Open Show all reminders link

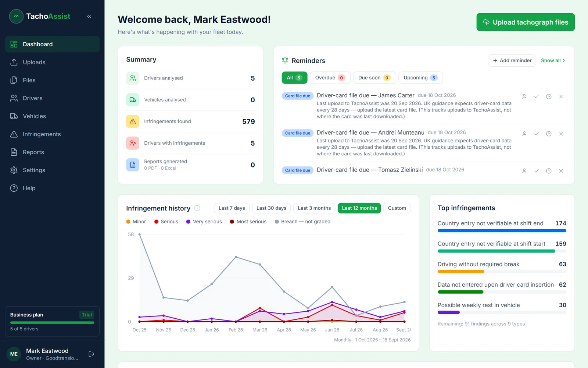tap(553, 60)
